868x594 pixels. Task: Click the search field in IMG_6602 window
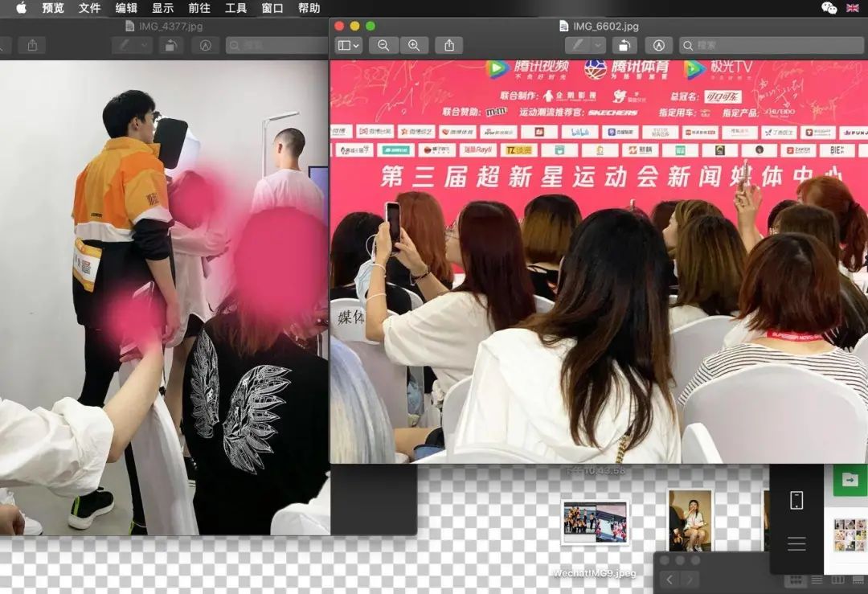772,46
